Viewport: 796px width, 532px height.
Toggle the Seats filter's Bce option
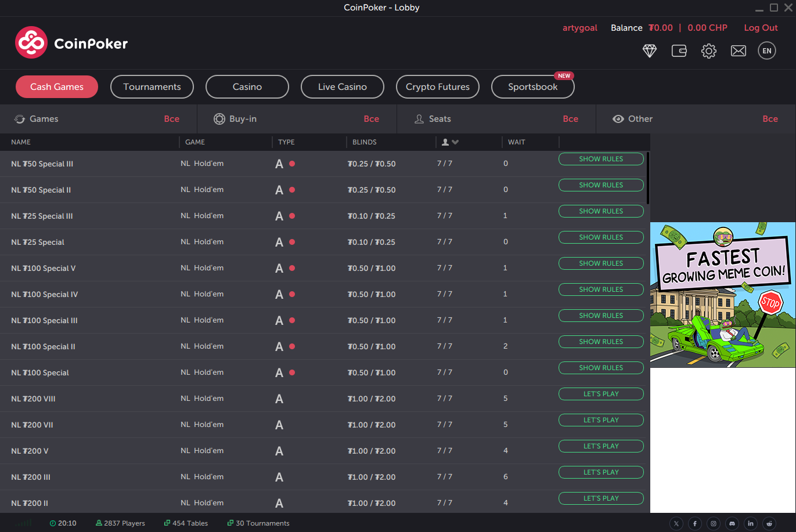tap(571, 119)
